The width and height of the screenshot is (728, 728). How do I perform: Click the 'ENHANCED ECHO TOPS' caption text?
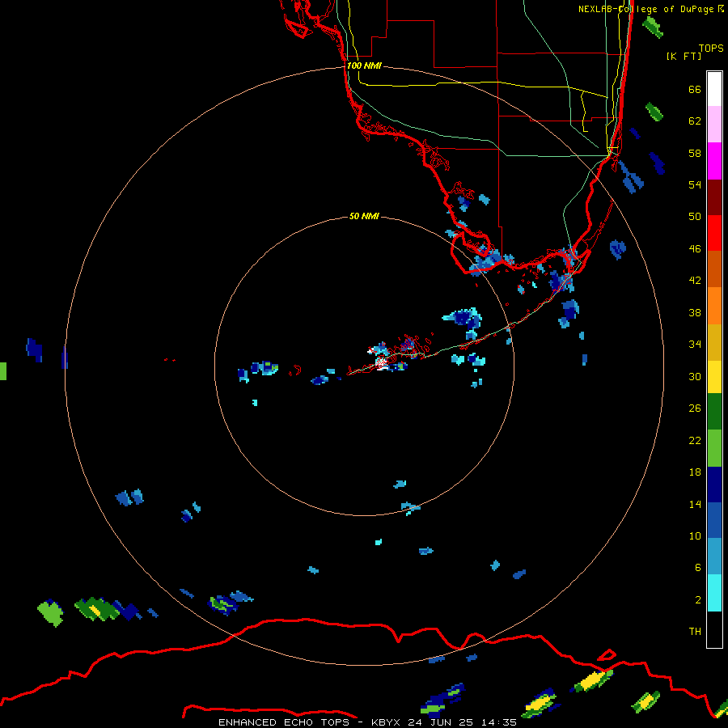pyautogui.click(x=283, y=722)
